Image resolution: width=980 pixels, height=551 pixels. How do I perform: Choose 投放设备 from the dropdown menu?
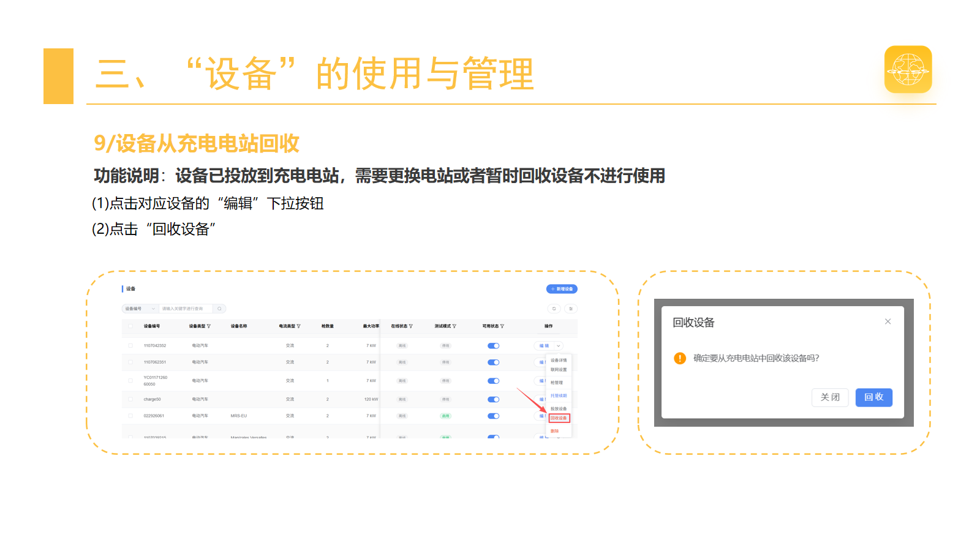coord(559,409)
